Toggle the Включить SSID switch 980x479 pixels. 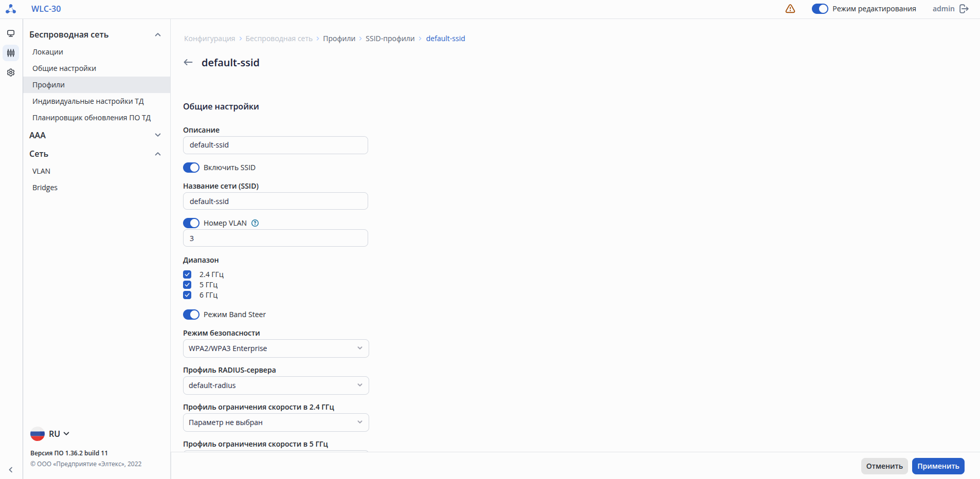click(x=191, y=168)
